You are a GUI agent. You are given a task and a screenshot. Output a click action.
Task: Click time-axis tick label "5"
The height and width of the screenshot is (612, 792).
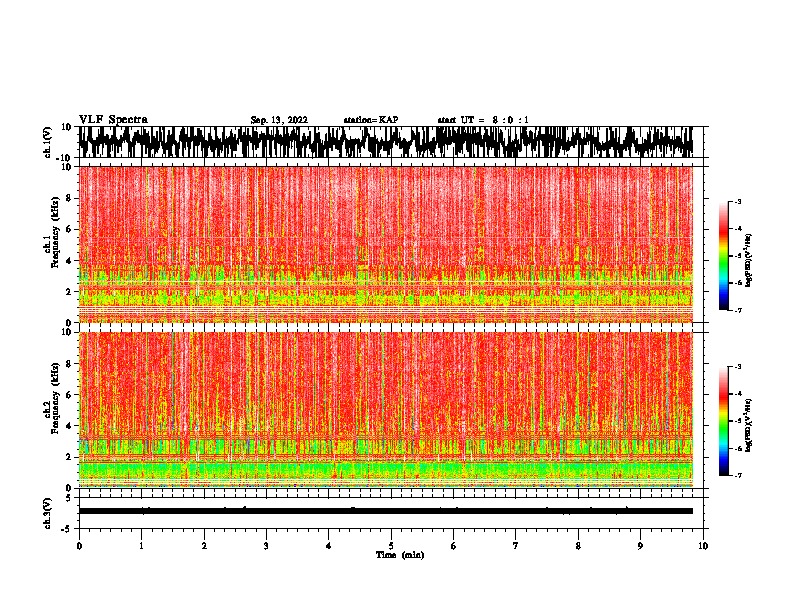click(391, 546)
